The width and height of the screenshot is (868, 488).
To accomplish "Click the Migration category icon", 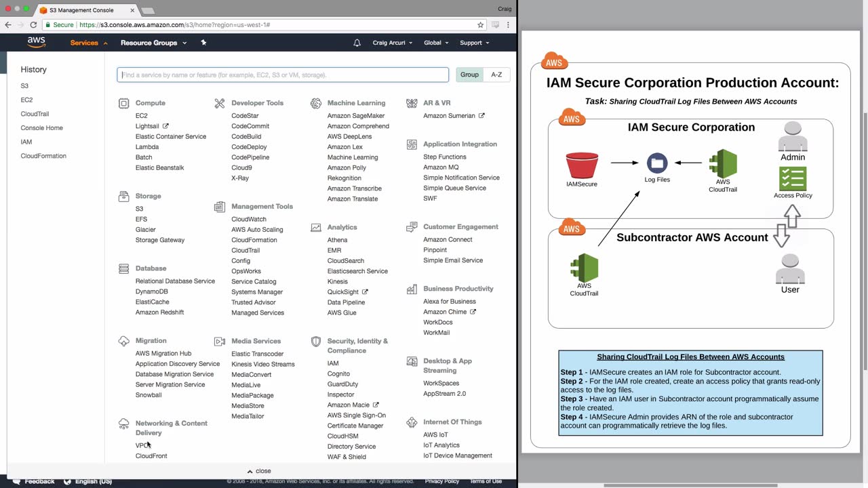I will point(123,341).
